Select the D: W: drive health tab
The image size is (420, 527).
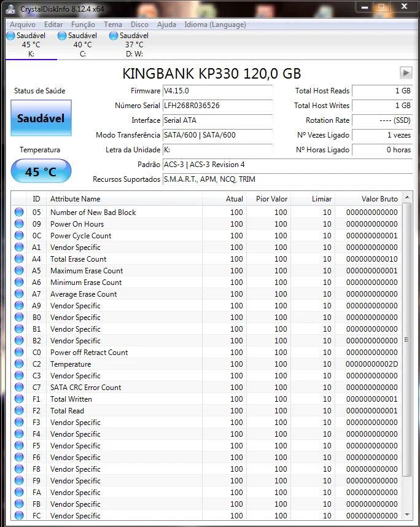(x=134, y=45)
